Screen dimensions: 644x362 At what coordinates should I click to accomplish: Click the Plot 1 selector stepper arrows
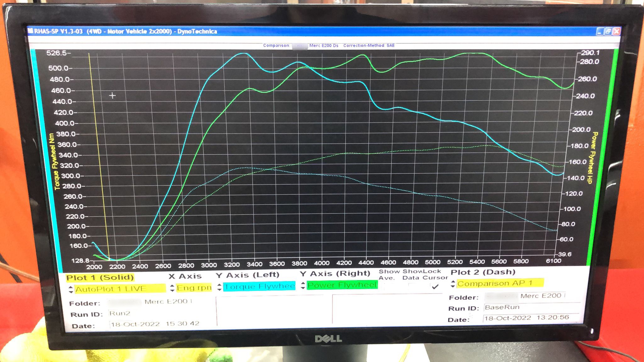pyautogui.click(x=71, y=289)
